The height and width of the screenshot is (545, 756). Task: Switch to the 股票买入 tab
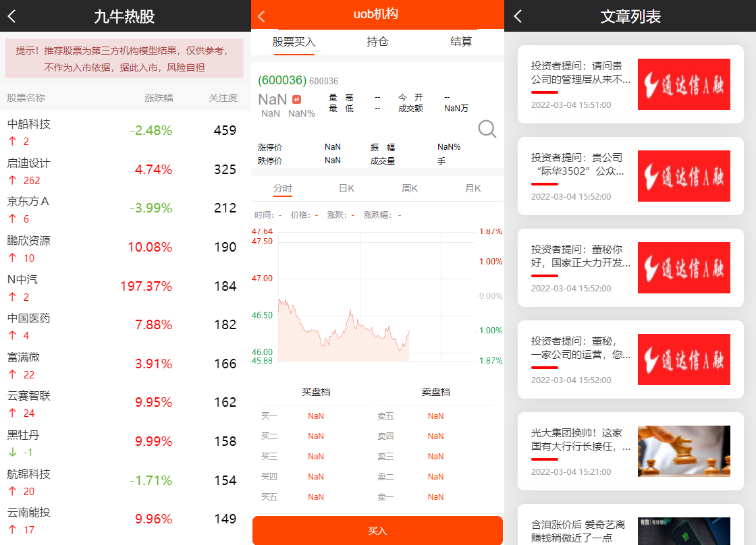point(294,42)
